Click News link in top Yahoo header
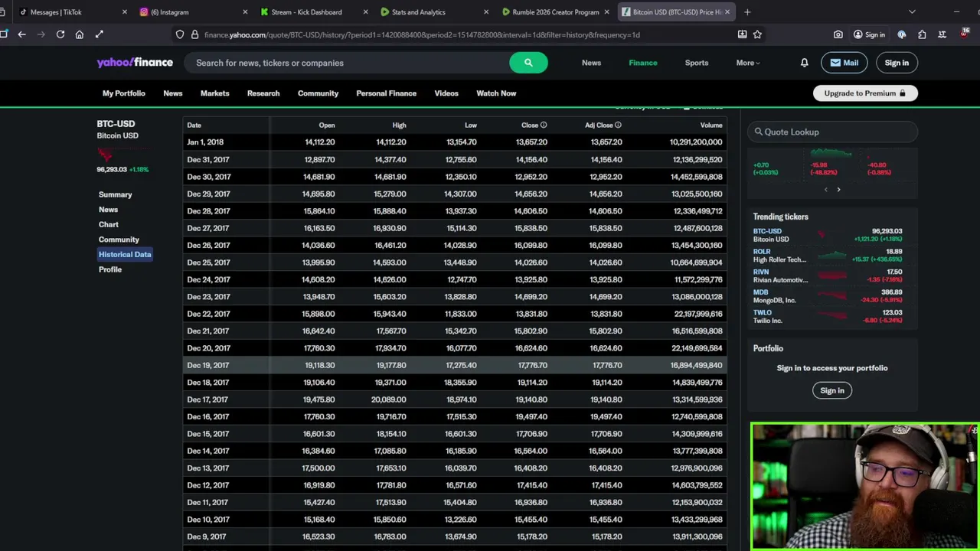Image resolution: width=980 pixels, height=551 pixels. 591,63
